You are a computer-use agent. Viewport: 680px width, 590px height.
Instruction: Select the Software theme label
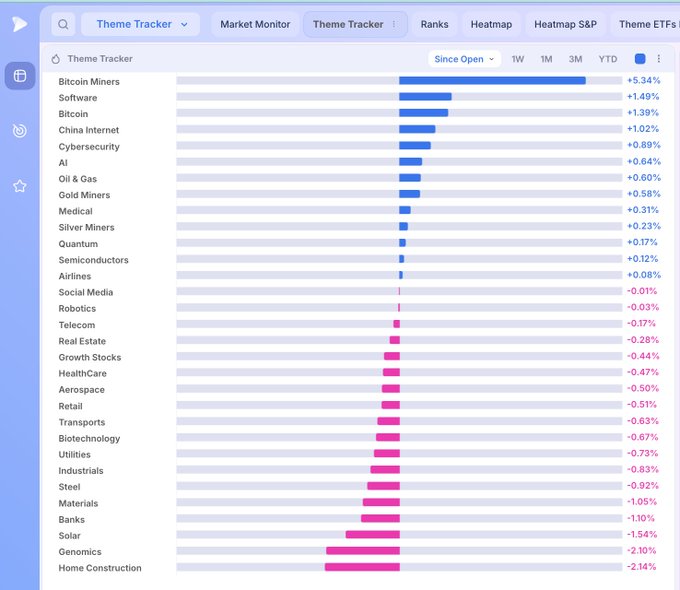click(78, 98)
